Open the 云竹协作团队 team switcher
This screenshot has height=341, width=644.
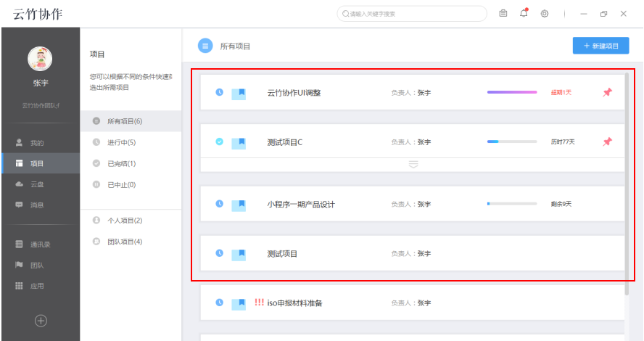pos(40,106)
